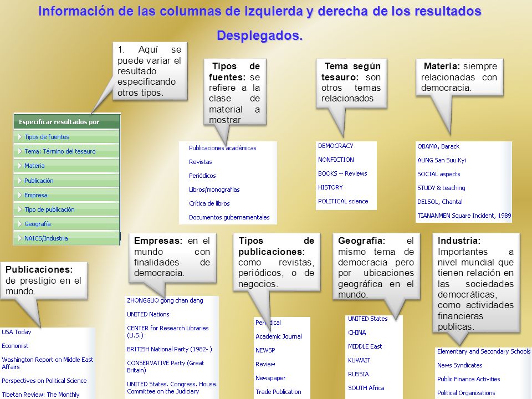This screenshot has width=532, height=399.
Task: Select the Economist publication link
Action: click(x=15, y=346)
